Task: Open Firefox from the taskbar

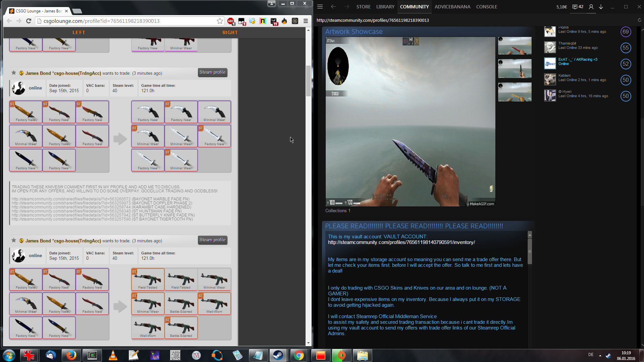Action: [x=71, y=355]
